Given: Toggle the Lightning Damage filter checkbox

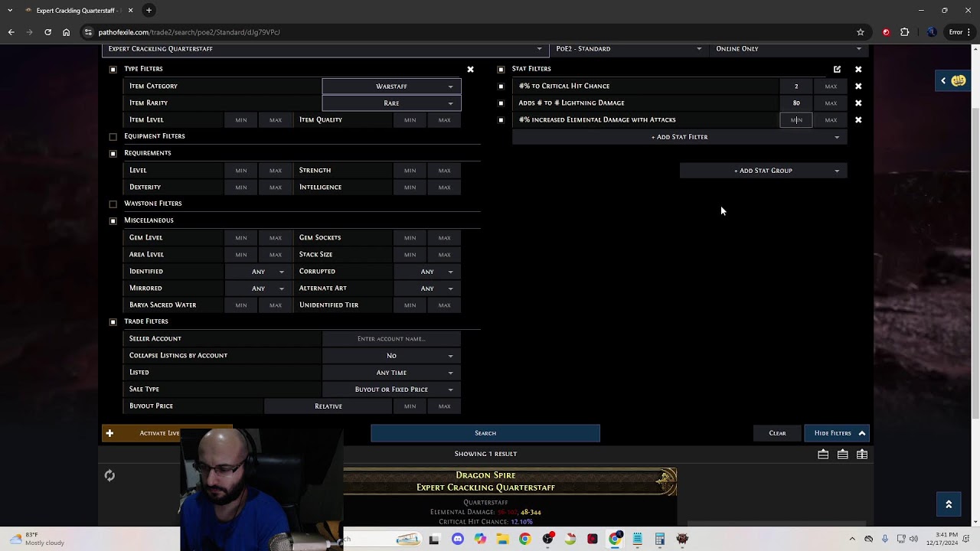Looking at the screenshot, I should click(501, 103).
